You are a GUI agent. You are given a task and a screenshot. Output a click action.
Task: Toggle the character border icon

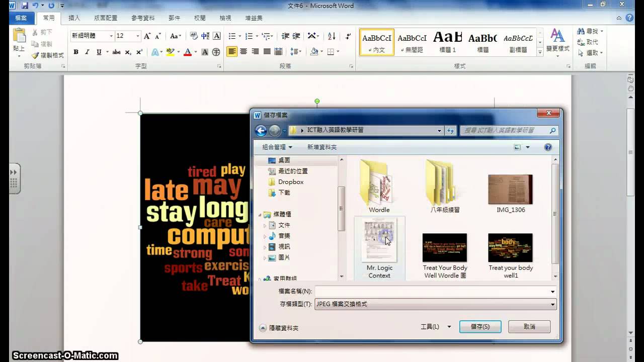tap(217, 36)
